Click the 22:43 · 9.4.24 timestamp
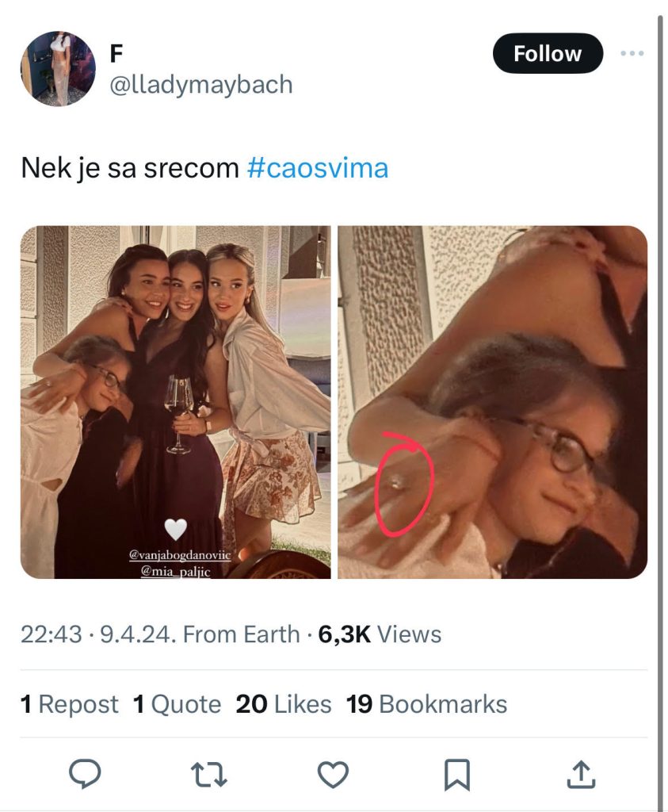 (96, 634)
